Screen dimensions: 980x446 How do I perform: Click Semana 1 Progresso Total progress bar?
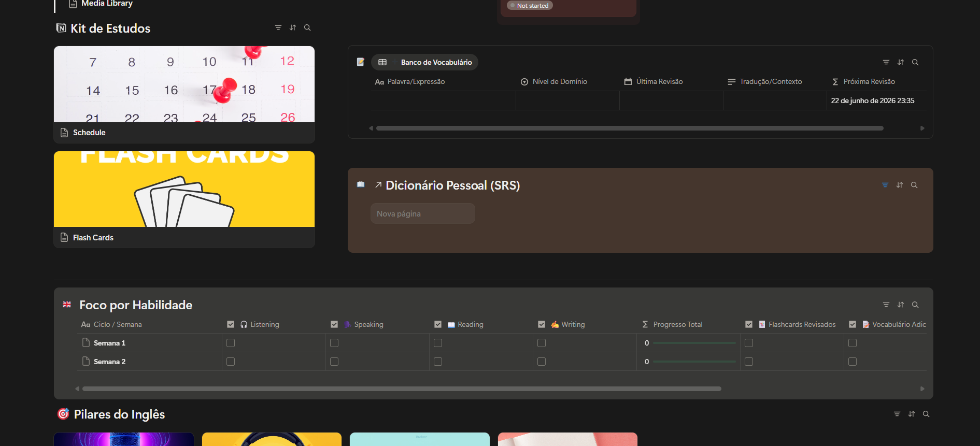(x=694, y=343)
